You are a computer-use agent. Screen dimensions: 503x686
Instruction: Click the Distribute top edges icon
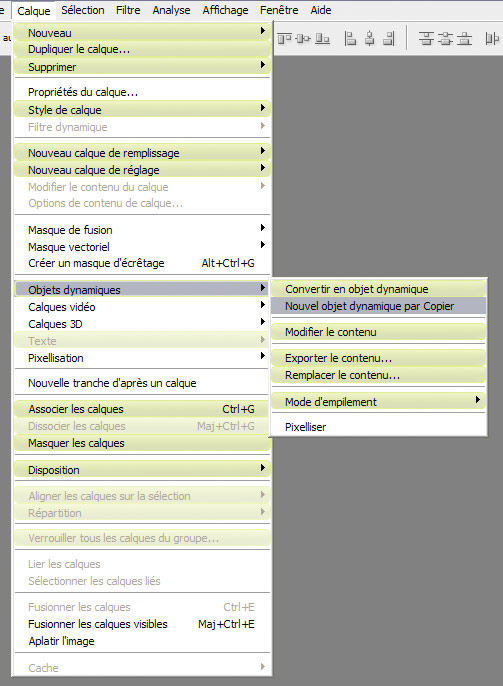click(426, 39)
